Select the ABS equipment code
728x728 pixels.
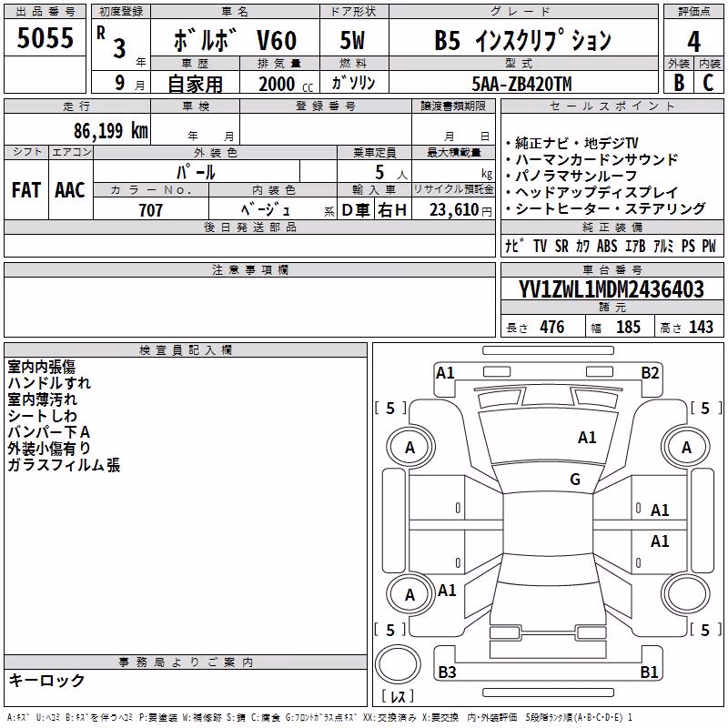click(x=607, y=246)
